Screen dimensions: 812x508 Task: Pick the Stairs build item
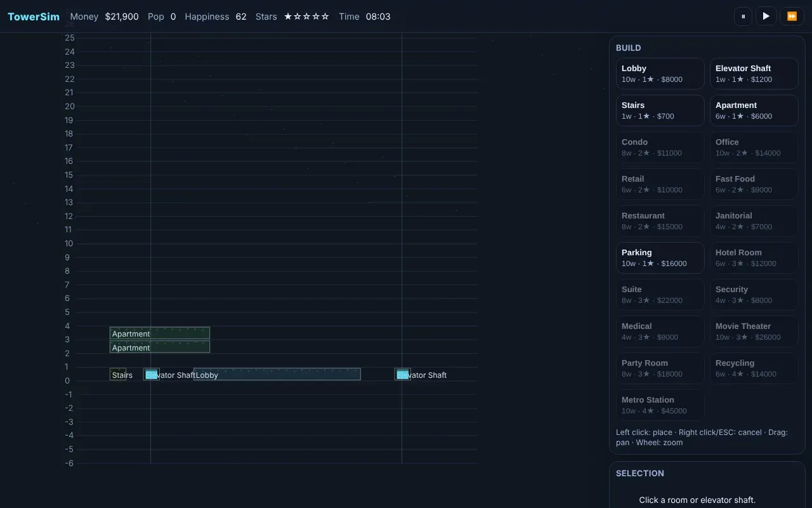point(660,110)
